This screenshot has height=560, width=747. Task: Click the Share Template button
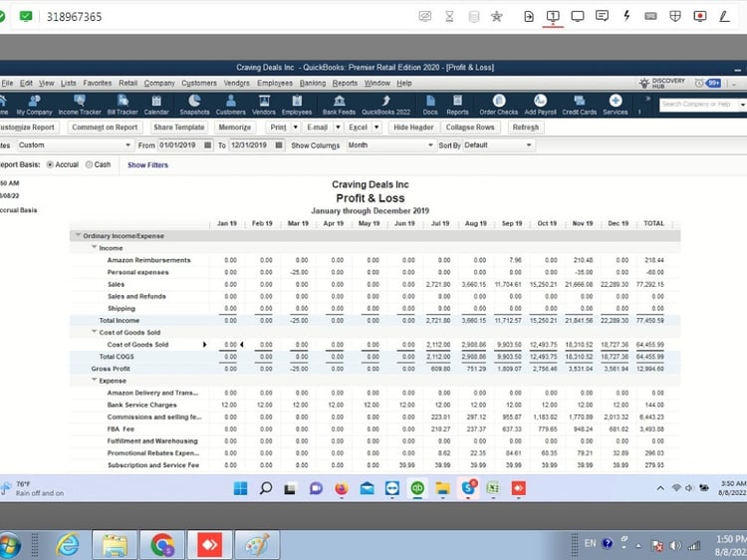[179, 128]
